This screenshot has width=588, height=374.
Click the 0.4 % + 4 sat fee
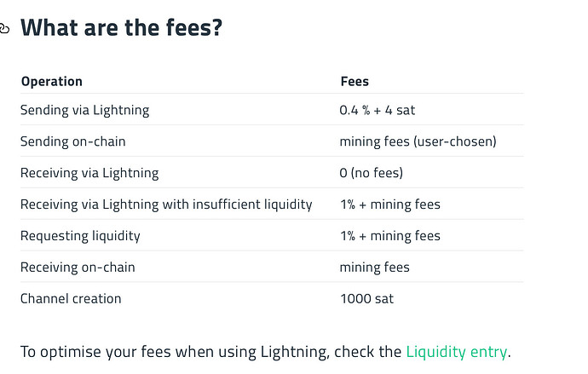[378, 110]
